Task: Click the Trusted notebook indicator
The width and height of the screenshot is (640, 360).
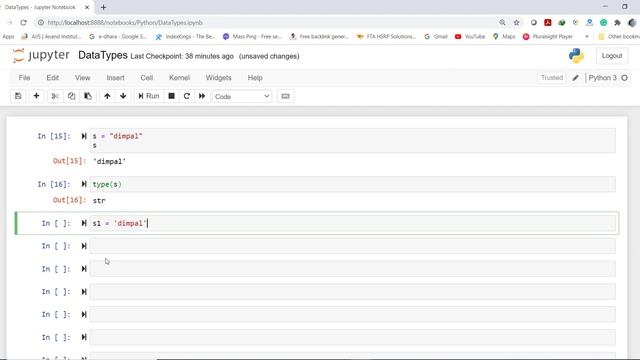Action: (x=551, y=78)
